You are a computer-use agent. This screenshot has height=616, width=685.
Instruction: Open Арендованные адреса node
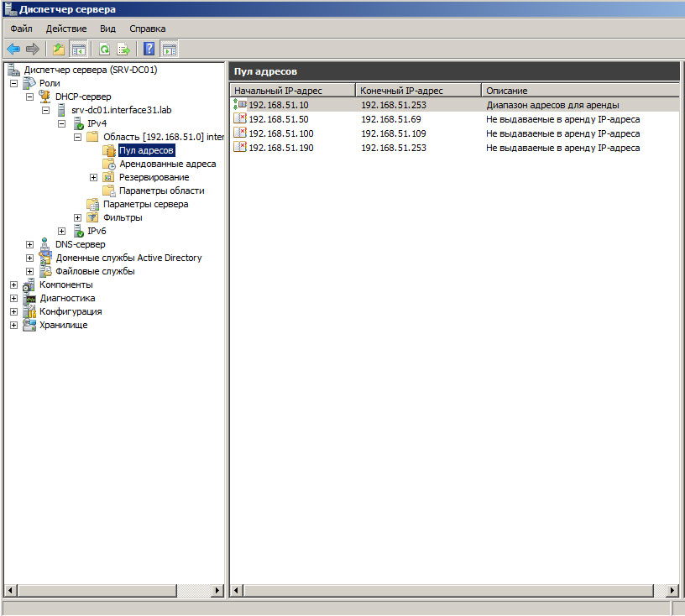167,164
